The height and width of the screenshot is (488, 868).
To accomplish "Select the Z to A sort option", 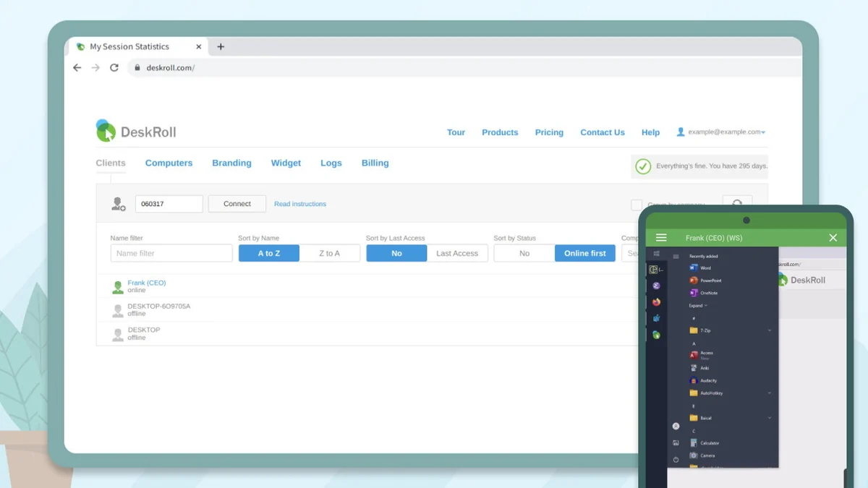I will point(330,253).
